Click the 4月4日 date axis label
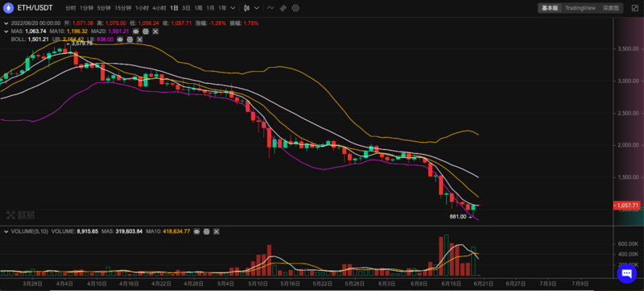 coord(64,284)
